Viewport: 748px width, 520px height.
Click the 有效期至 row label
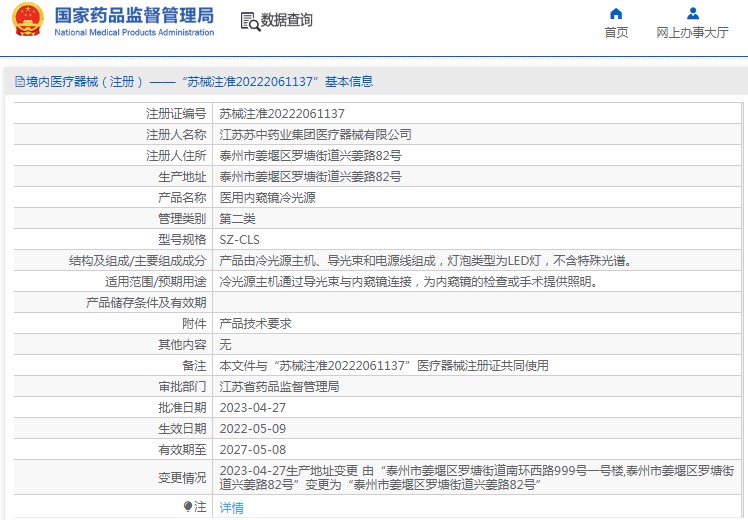182,449
